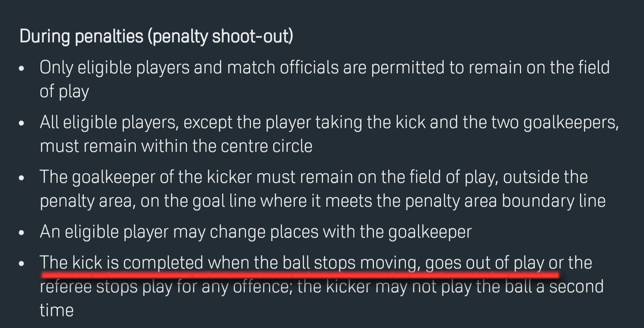This screenshot has height=328, width=644.
Task: Click the words 'The kick is completed'
Action: [122, 264]
